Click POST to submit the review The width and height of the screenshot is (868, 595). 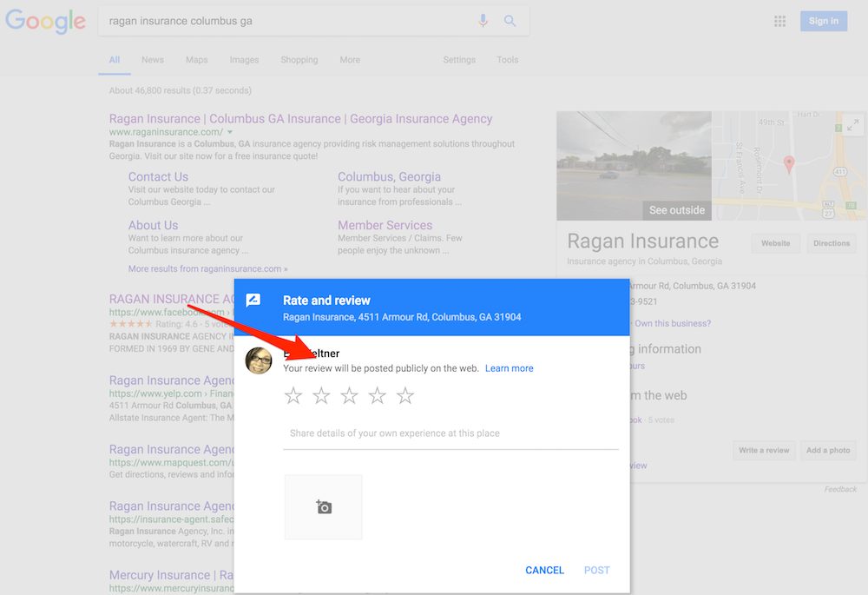pos(597,570)
